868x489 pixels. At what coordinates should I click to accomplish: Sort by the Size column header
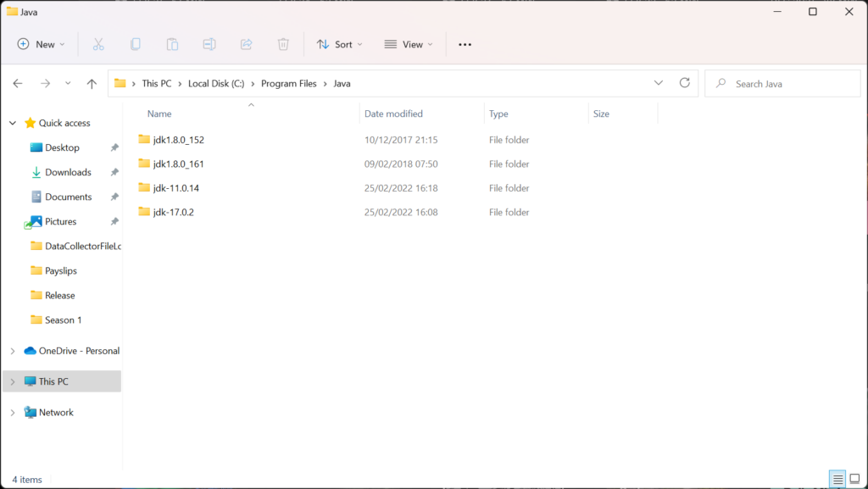(601, 114)
